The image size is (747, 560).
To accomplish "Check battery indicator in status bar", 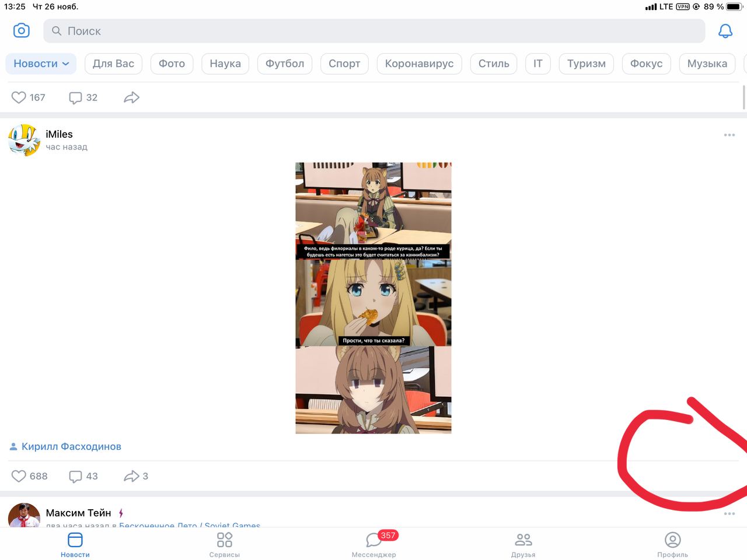I will click(x=734, y=6).
